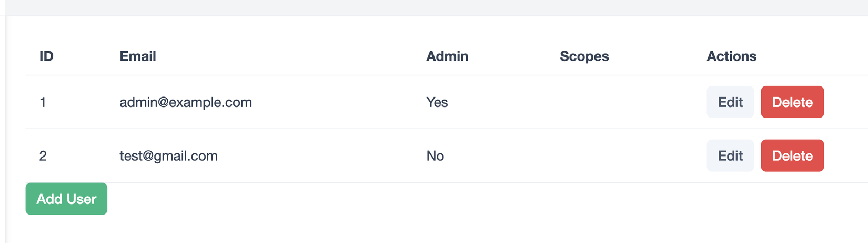
Task: Click the ID value 1 cell
Action: click(x=43, y=102)
